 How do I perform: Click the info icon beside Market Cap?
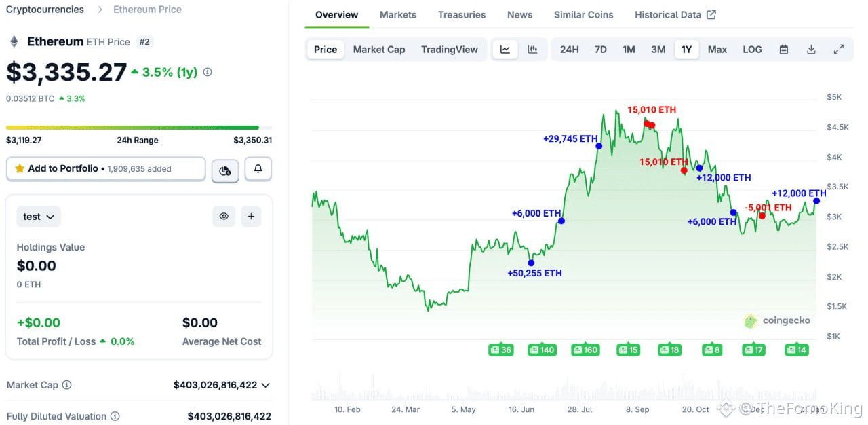tap(67, 385)
